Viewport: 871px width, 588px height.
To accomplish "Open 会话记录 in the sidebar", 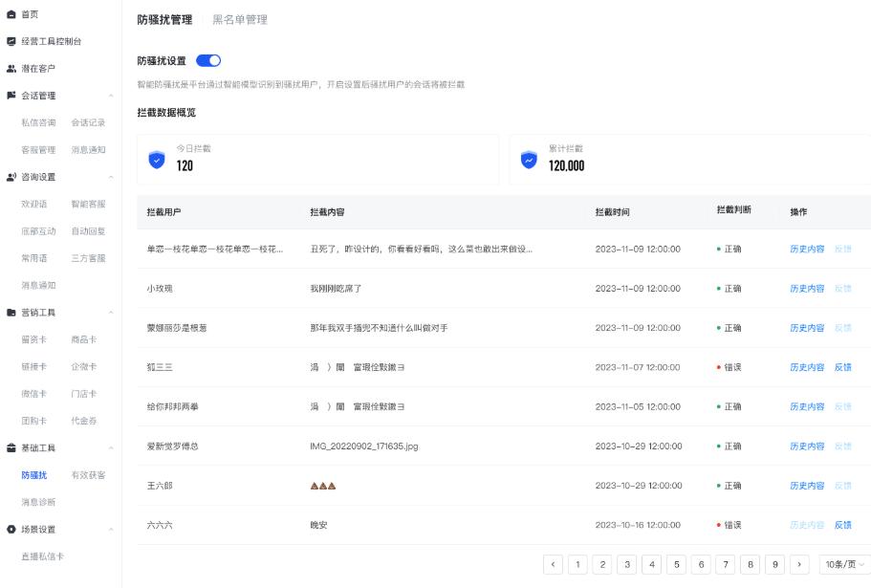I will click(88, 122).
